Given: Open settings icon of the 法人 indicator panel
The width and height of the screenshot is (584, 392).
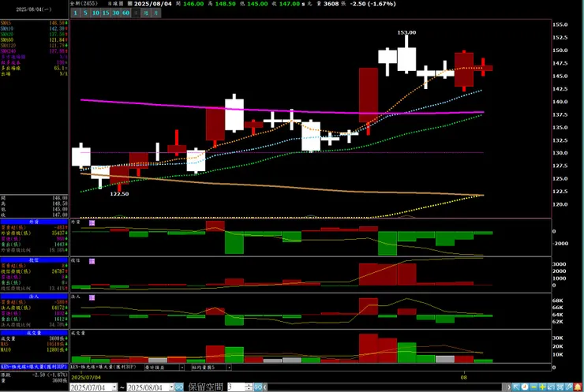Looking at the screenshot, I should 92,297.
